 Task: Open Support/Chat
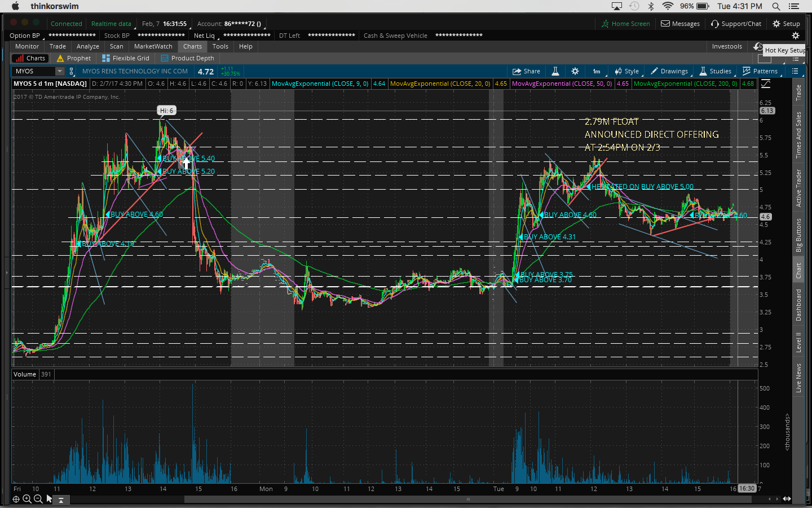pyautogui.click(x=736, y=24)
